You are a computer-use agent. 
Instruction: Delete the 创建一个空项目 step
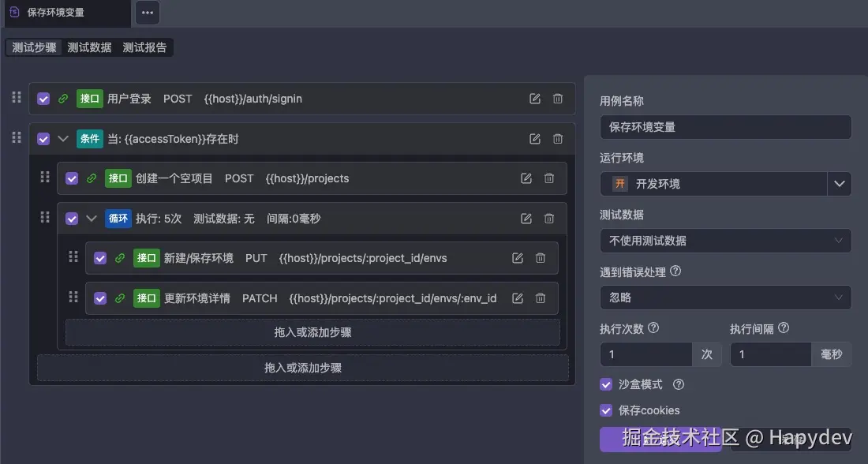pos(549,178)
